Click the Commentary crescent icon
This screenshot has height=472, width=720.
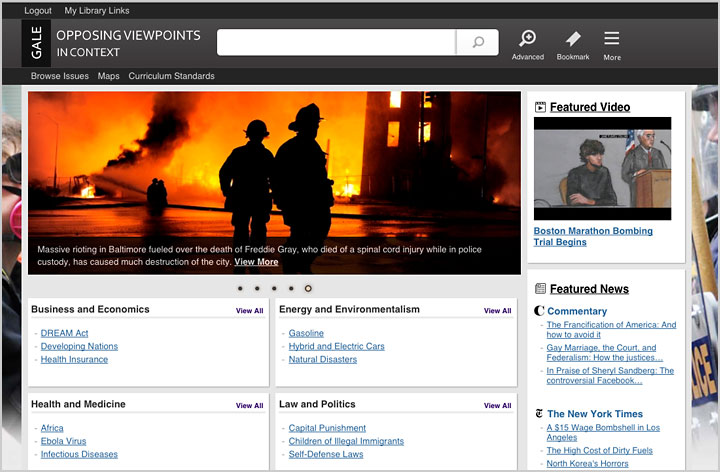click(x=539, y=311)
